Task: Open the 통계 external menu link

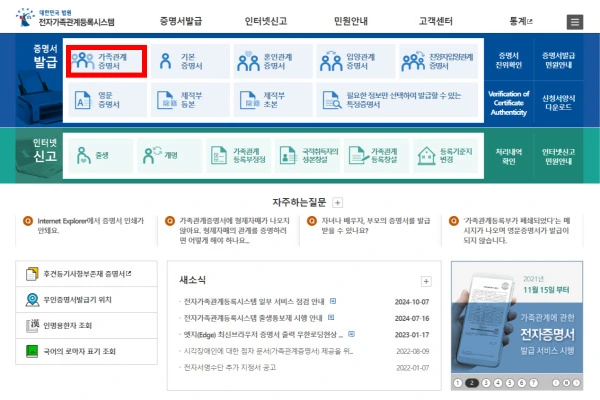Action: coord(521,21)
